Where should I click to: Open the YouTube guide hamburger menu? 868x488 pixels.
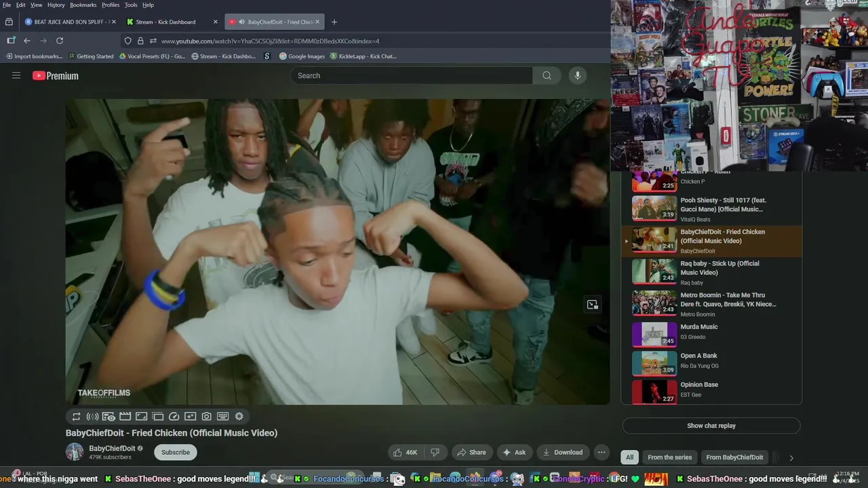[16, 76]
